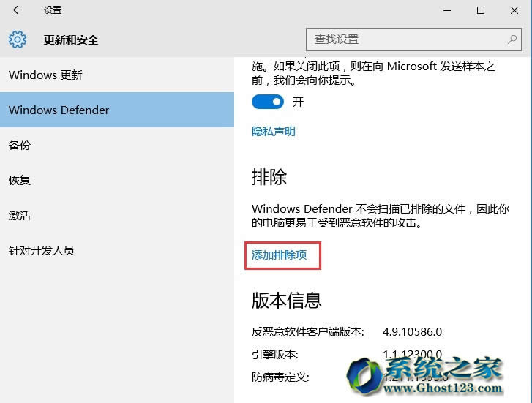
Task: Open the 隐私声明 link
Action: click(x=274, y=132)
